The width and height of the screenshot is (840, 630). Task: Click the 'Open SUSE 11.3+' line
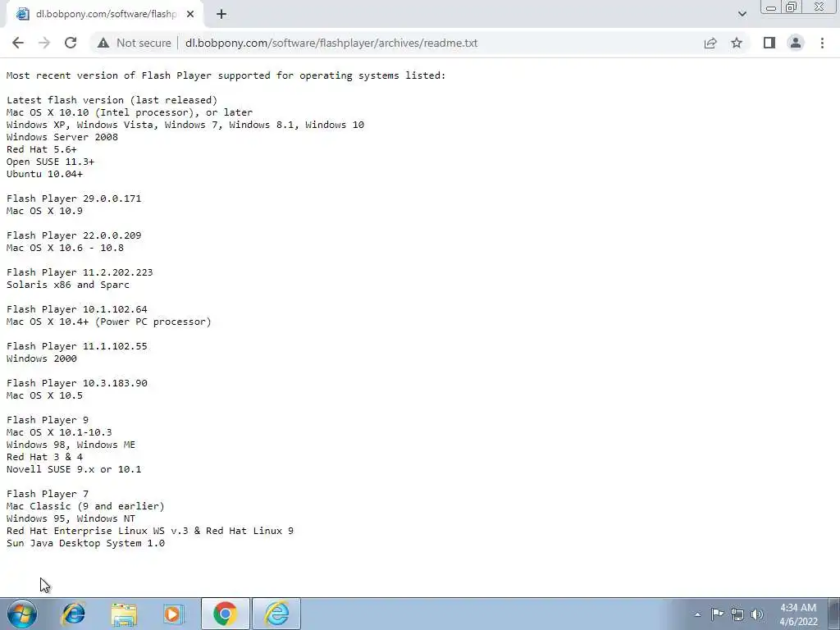pyautogui.click(x=50, y=162)
